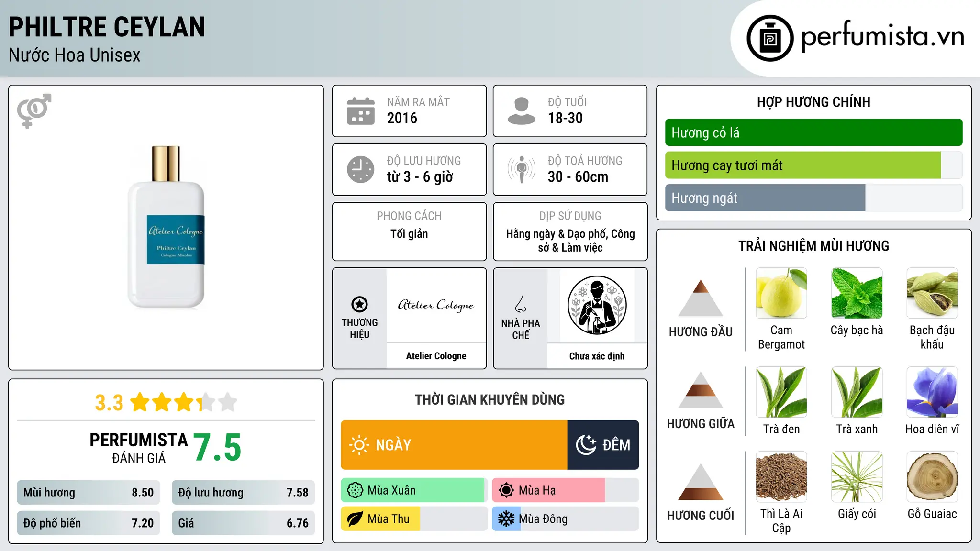Click the Hằng ngày & Dạo phố occasion text

point(570,241)
